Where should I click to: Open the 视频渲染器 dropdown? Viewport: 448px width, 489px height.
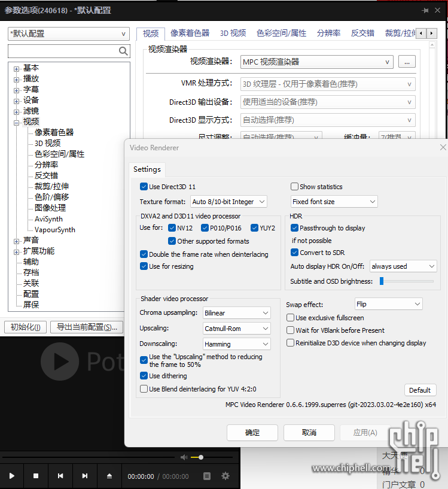point(317,62)
